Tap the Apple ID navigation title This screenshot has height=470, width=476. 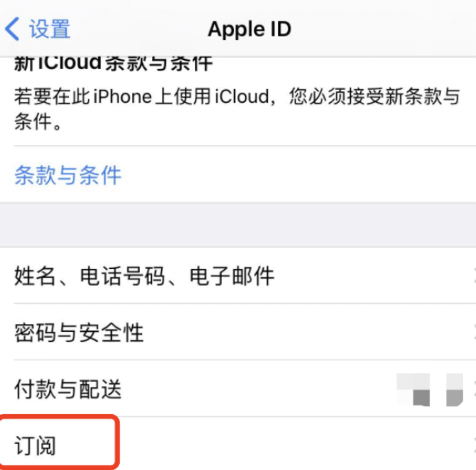(250, 29)
